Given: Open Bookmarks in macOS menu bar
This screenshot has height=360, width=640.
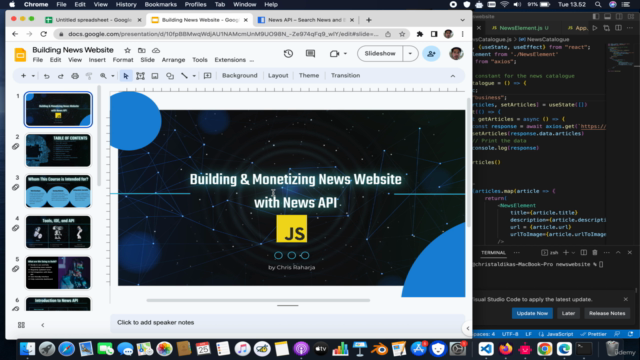Looking at the screenshot, I should (x=160, y=4).
